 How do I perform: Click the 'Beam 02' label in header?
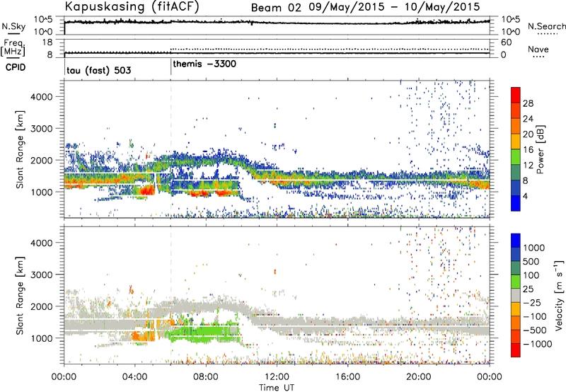pos(276,8)
